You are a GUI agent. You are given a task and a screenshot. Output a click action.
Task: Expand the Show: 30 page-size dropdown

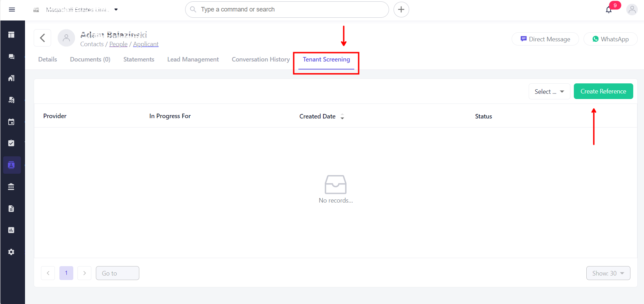[608, 273]
